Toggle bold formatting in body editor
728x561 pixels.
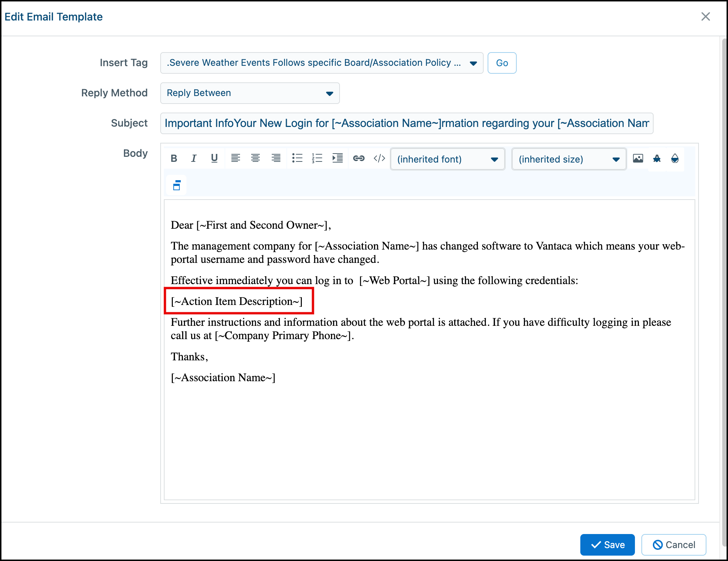174,158
